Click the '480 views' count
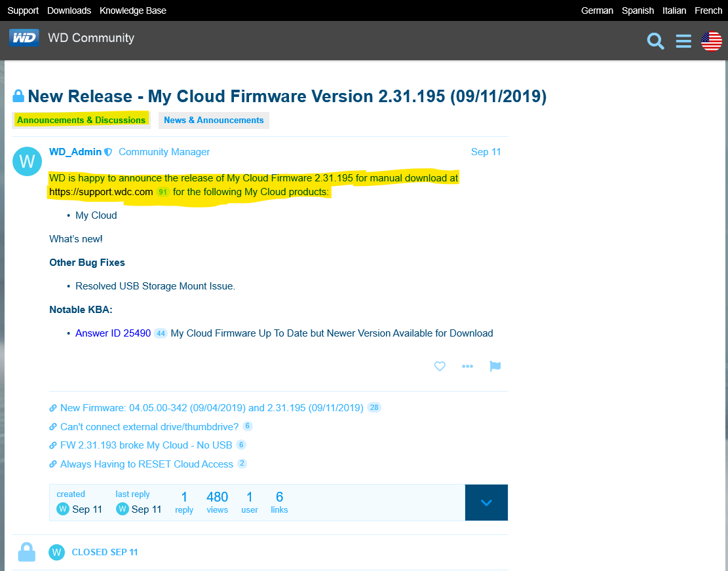Screen dimensions: 728x571 point(218,503)
